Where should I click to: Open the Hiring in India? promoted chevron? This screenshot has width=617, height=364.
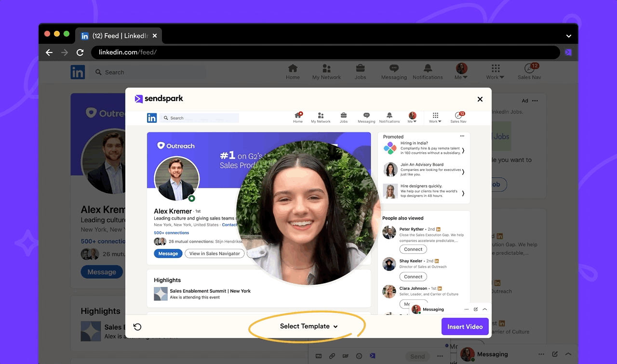click(463, 151)
